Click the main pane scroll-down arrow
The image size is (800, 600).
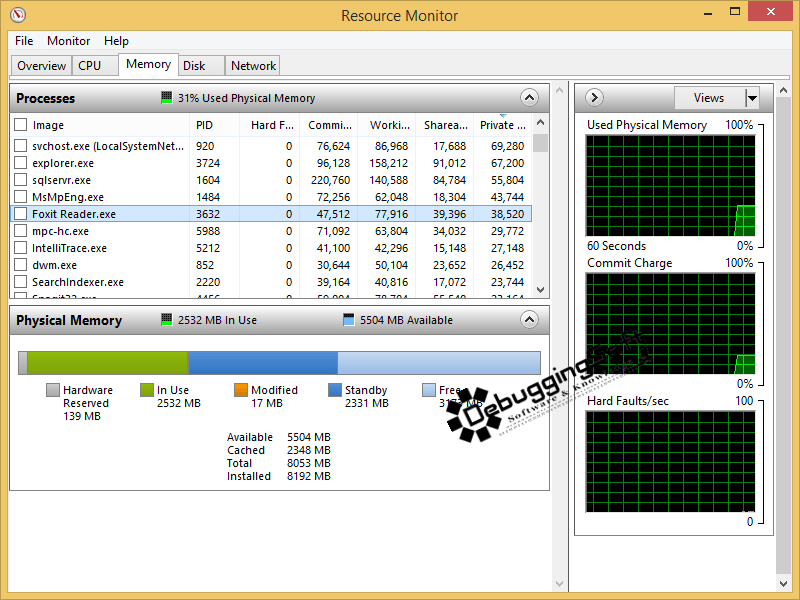559,584
